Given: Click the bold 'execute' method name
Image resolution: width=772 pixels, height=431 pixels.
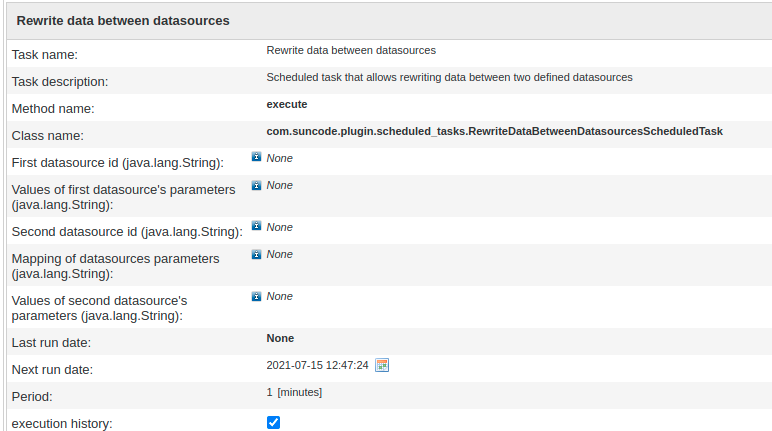Looking at the screenshot, I should coord(287,104).
